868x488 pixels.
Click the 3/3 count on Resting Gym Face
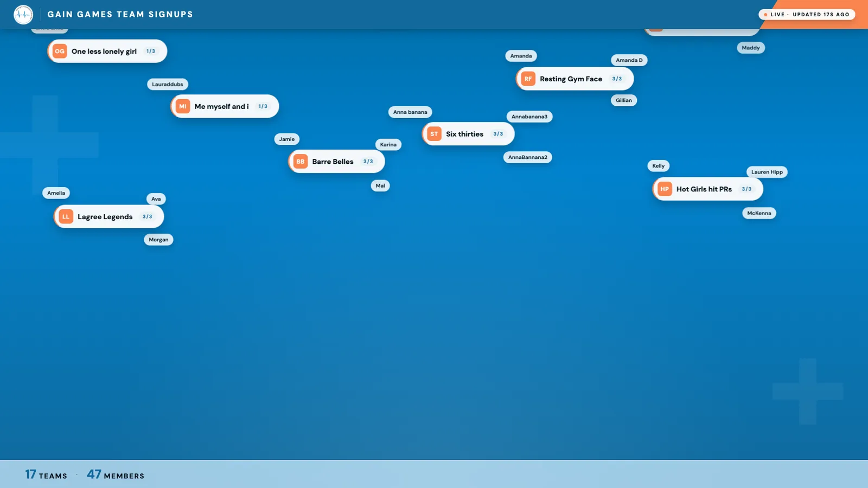pos(617,79)
